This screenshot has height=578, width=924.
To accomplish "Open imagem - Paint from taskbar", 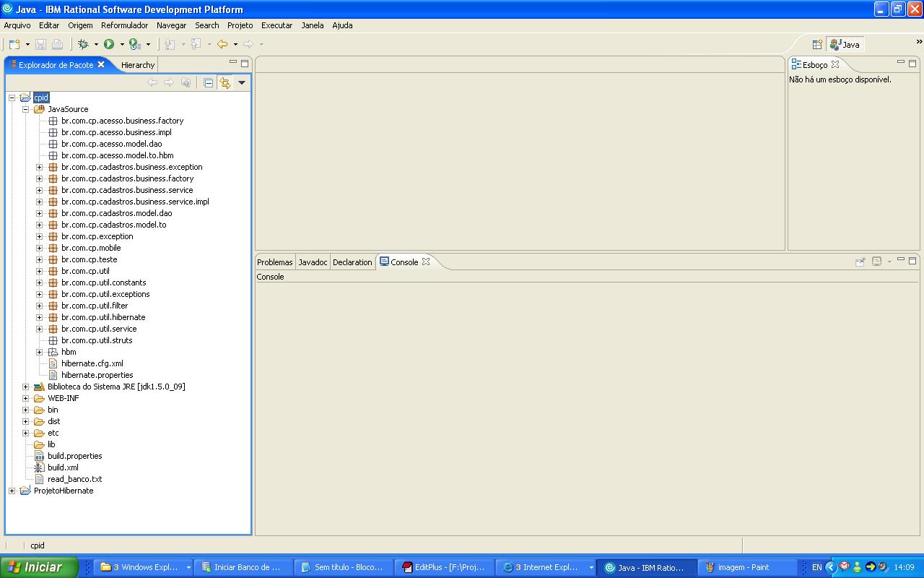I will point(749,567).
